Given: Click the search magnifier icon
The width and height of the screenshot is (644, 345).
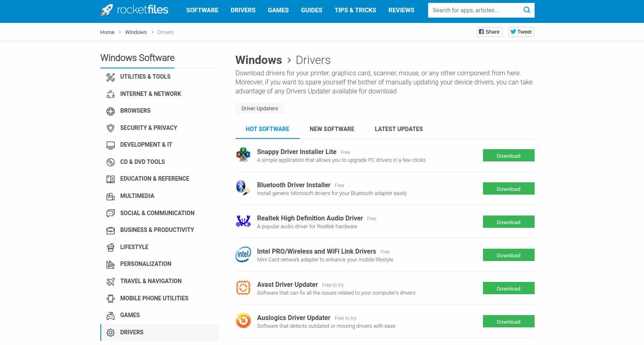Looking at the screenshot, I should point(527,10).
